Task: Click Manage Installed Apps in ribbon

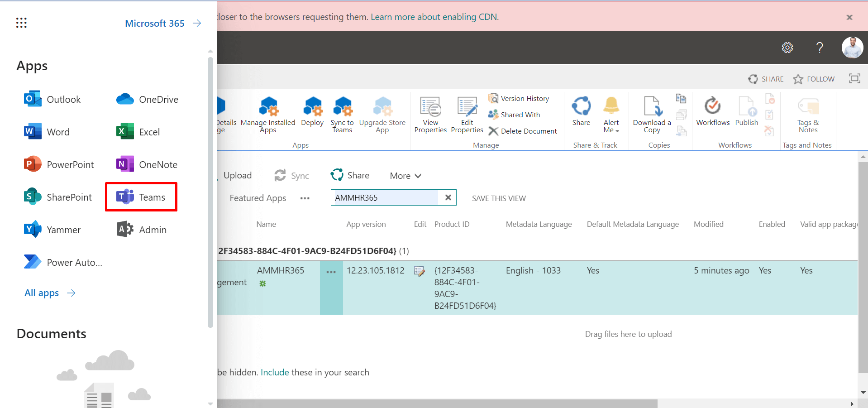Action: pyautogui.click(x=268, y=115)
